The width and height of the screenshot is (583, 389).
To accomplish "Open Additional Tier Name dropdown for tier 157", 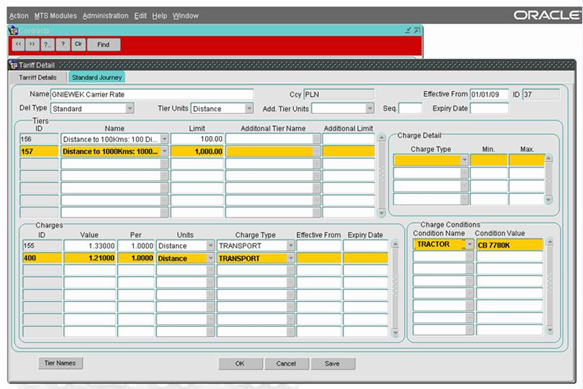I will pos(316,151).
